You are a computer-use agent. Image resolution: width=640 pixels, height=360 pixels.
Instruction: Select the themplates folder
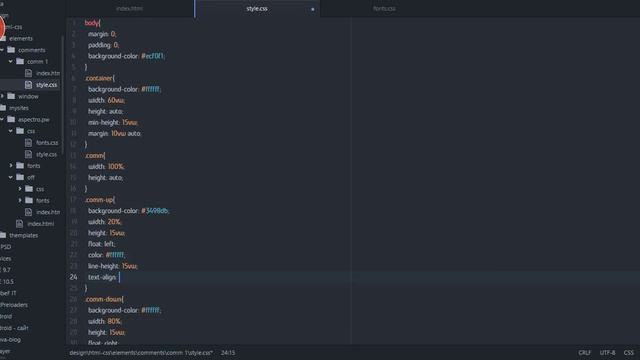pos(23,235)
